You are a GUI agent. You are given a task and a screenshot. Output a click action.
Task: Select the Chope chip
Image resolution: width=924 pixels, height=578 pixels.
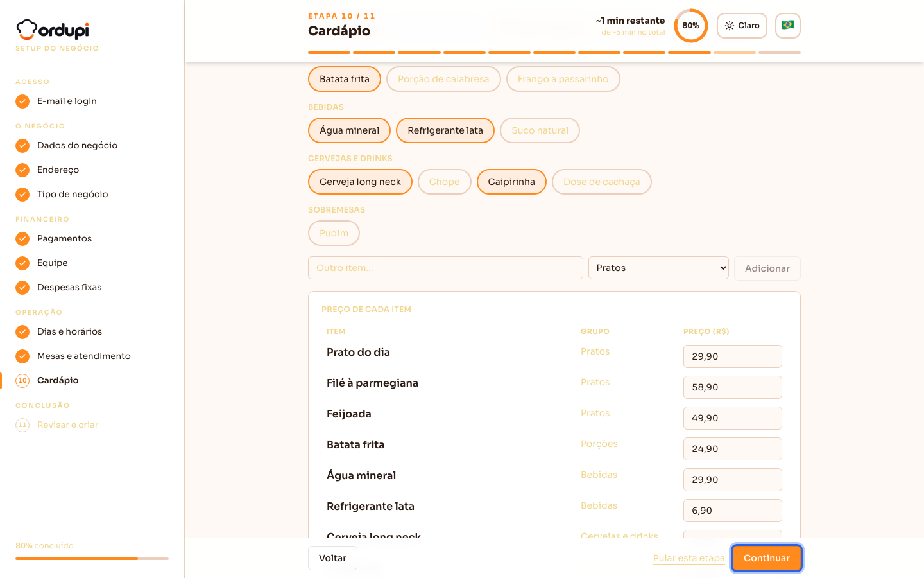(x=445, y=182)
